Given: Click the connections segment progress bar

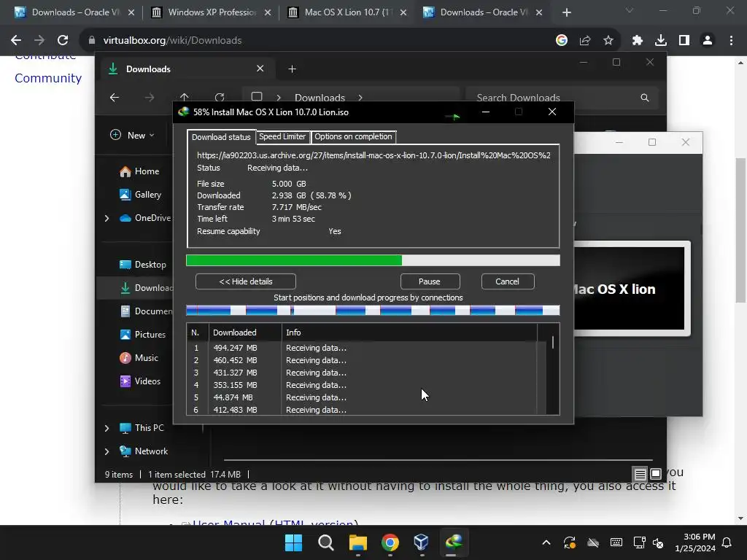Looking at the screenshot, I should coord(373,311).
